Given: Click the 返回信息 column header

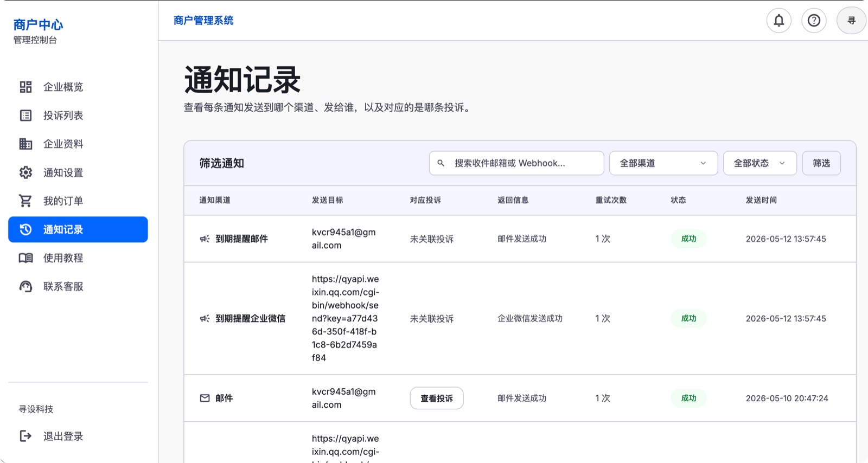Looking at the screenshot, I should point(513,200).
